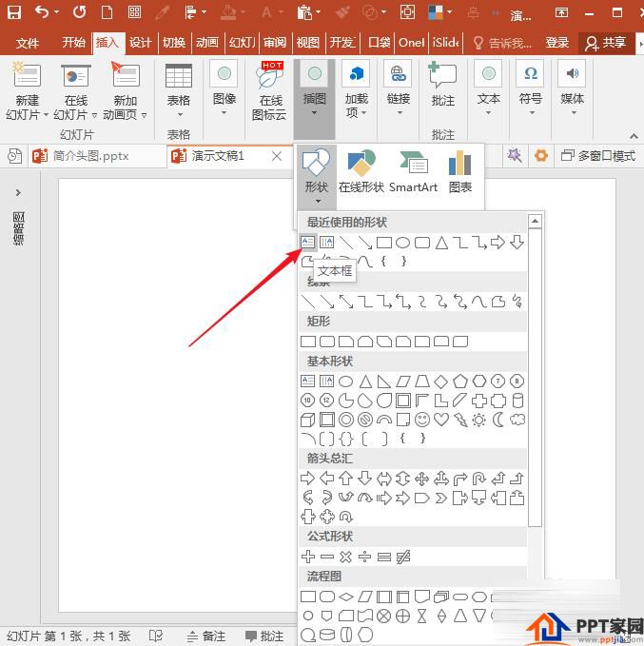Click the SmartArt button
Screen dimensions: 644x646
point(413,172)
